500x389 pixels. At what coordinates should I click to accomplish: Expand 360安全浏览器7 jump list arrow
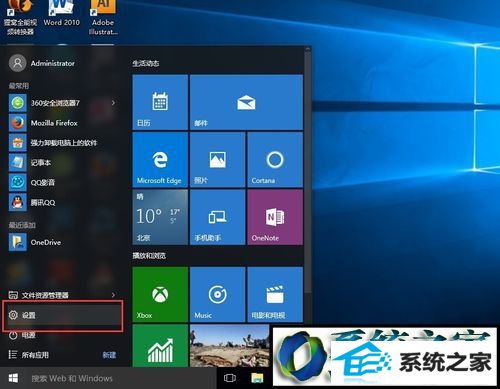click(114, 103)
